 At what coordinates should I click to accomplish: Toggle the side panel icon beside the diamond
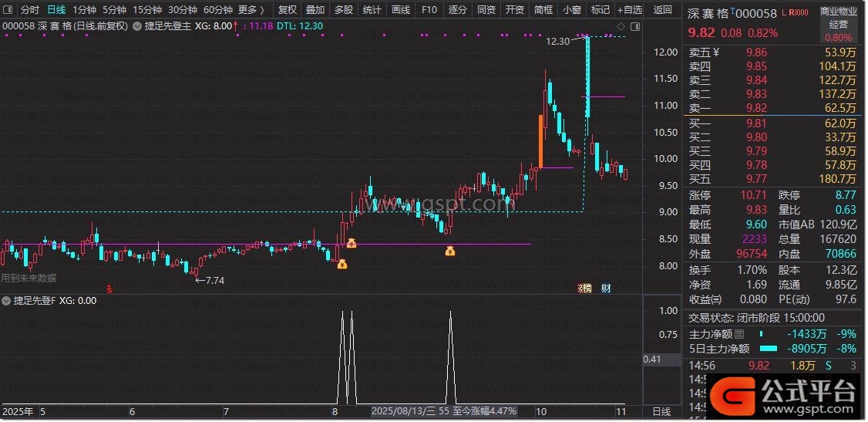[x=633, y=25]
